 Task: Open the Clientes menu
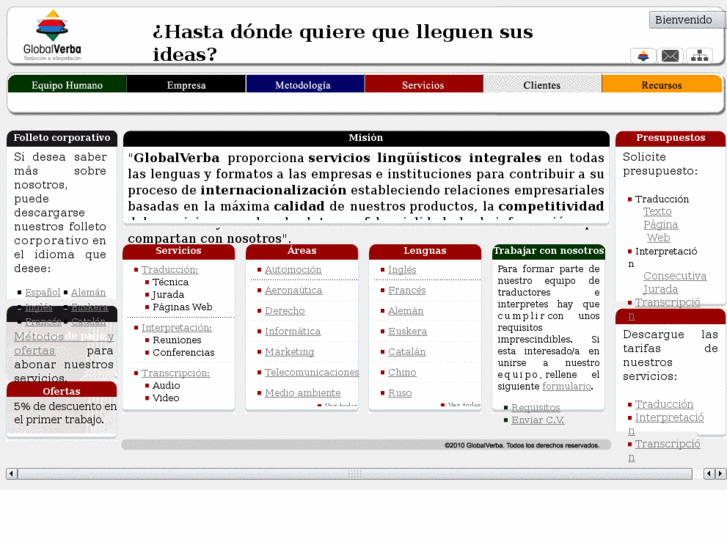[x=542, y=85]
